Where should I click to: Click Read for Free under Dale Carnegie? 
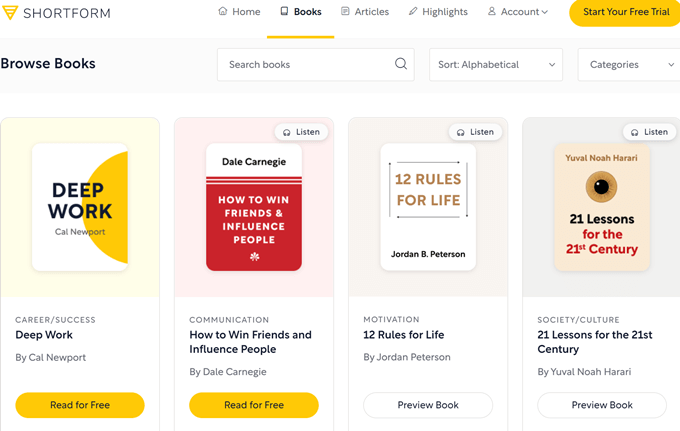tap(254, 405)
